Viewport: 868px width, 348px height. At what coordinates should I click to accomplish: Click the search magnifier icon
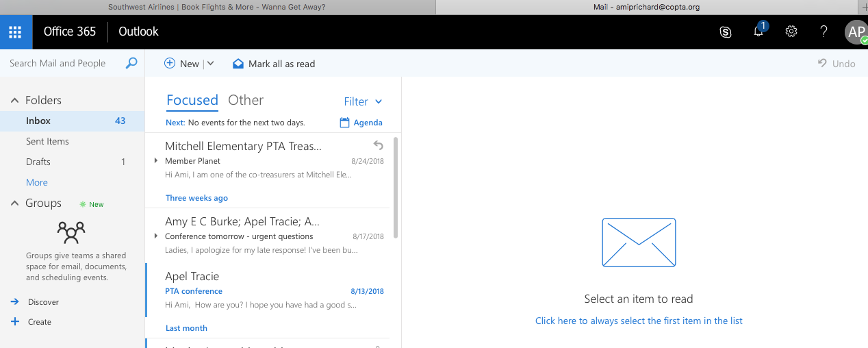coord(131,63)
